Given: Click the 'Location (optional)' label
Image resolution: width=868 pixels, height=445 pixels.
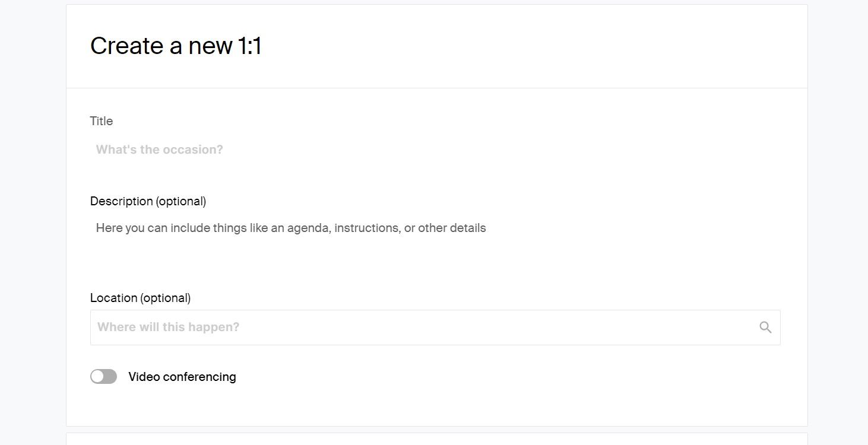Looking at the screenshot, I should tap(140, 297).
